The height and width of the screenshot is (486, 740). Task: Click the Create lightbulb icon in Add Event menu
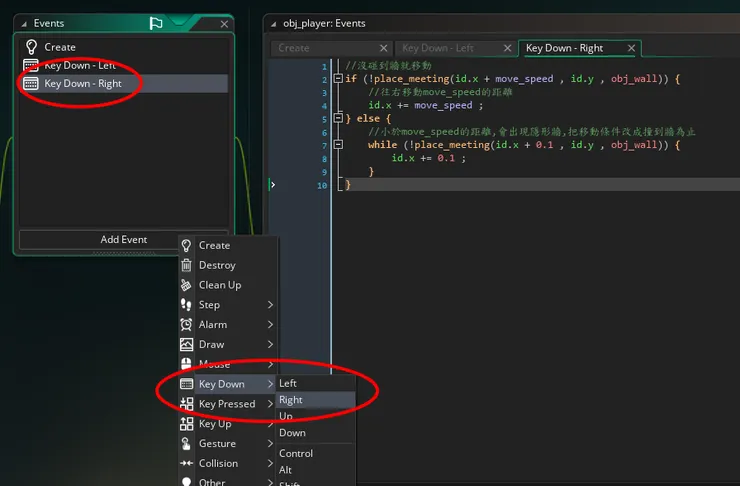(x=186, y=245)
